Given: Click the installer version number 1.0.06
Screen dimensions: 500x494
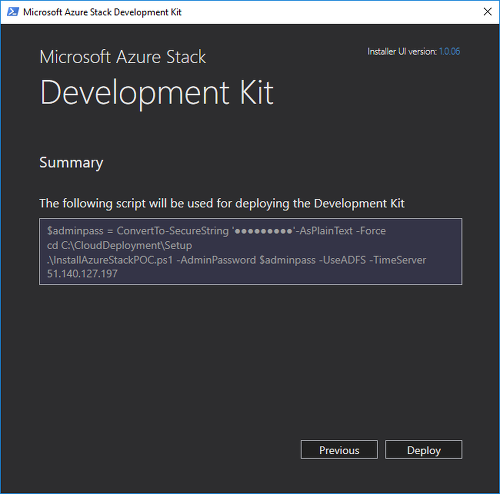Looking at the screenshot, I should coord(449,51).
